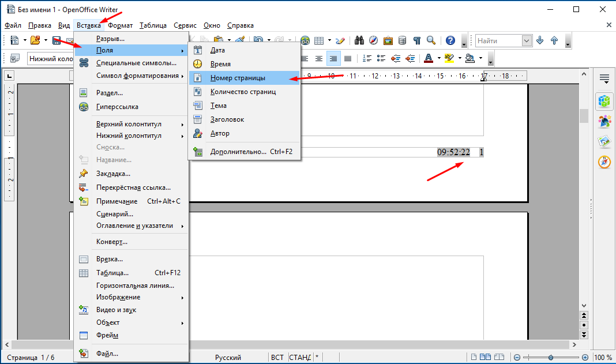Image resolution: width=616 pixels, height=364 pixels.
Task: Click the Increase Indent icon
Action: click(x=410, y=59)
